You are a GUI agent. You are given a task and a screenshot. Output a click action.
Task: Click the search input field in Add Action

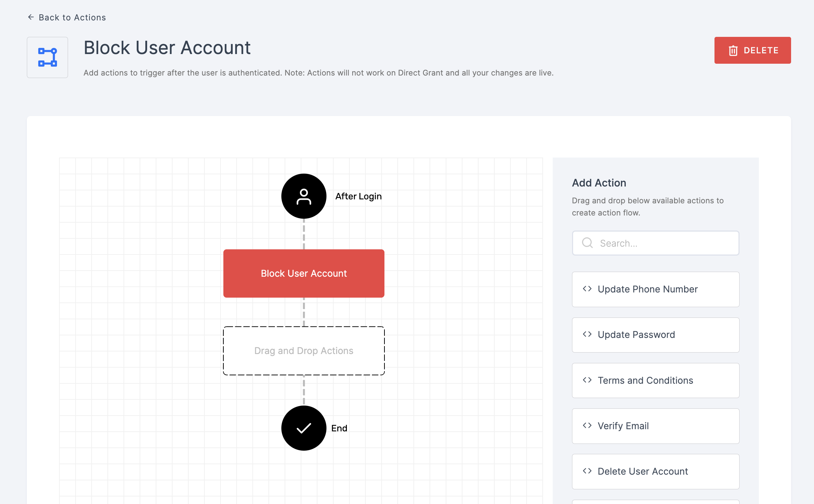(x=655, y=243)
